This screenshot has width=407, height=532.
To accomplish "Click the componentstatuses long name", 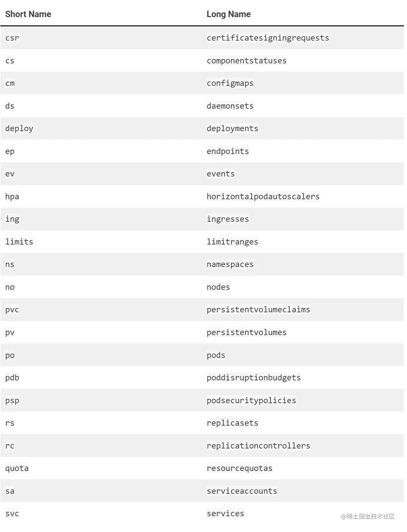I will [246, 61].
